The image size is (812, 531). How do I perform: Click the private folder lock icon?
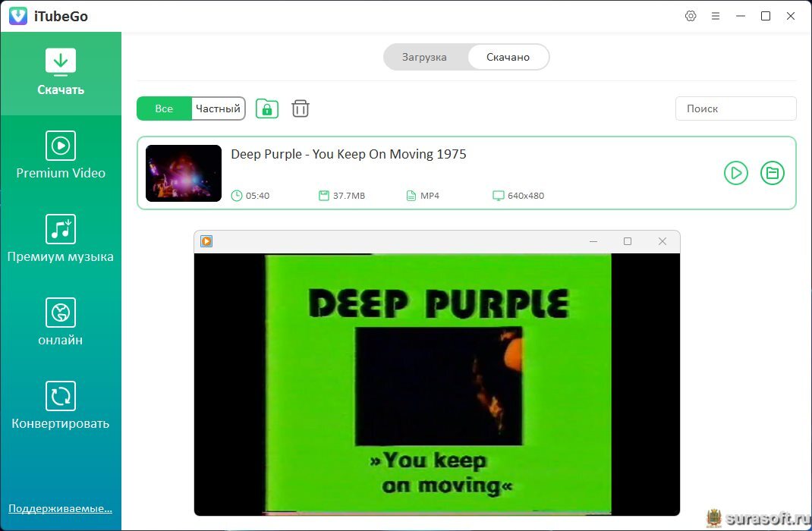coord(267,108)
